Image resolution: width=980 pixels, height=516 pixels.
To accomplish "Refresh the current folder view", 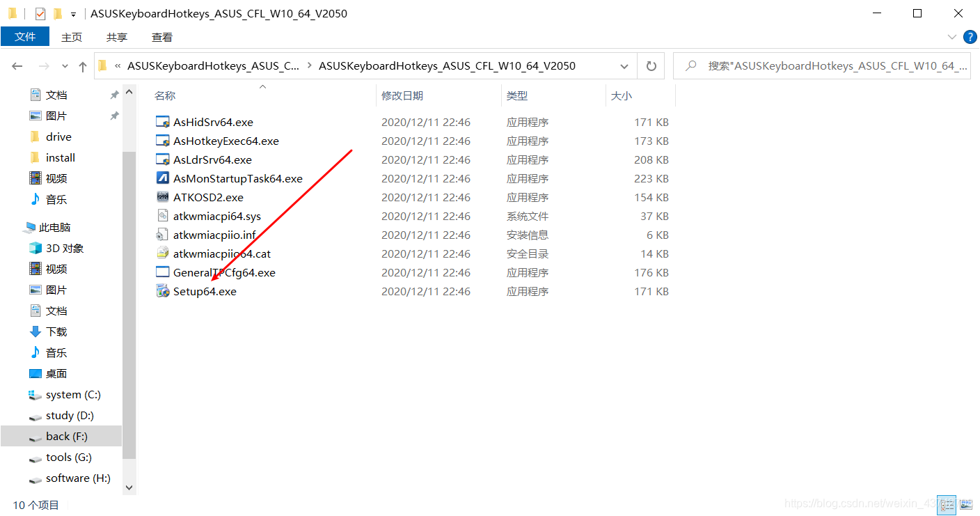I will (x=651, y=66).
